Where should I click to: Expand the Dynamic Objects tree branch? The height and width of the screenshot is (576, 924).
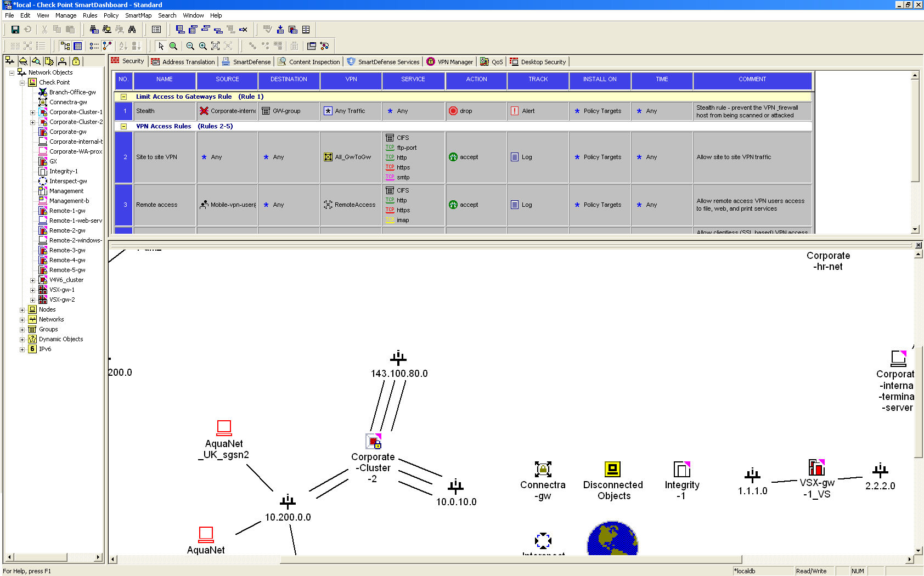click(x=22, y=340)
